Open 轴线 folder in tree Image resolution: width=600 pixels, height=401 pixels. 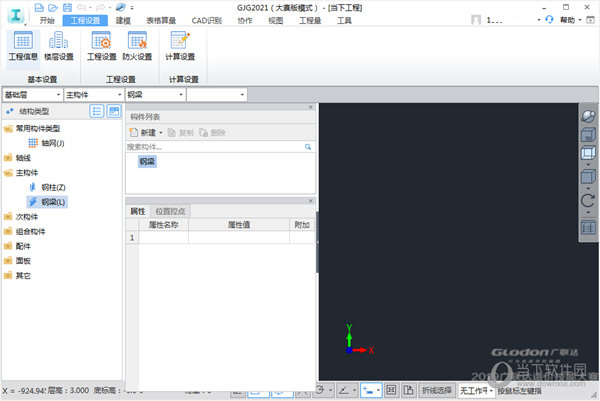coord(18,158)
